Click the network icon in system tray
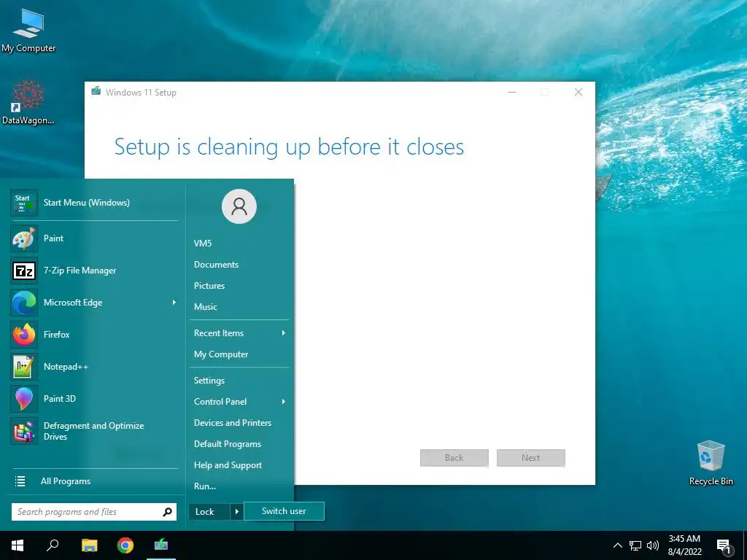 pos(635,545)
